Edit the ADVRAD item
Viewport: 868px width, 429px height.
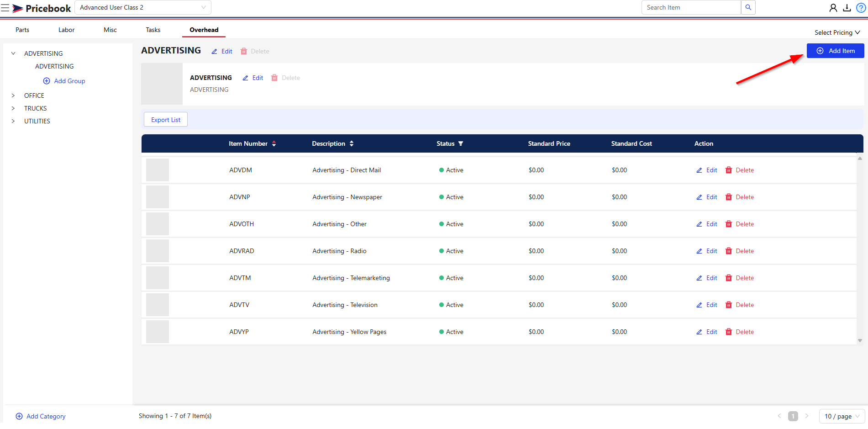pos(707,251)
